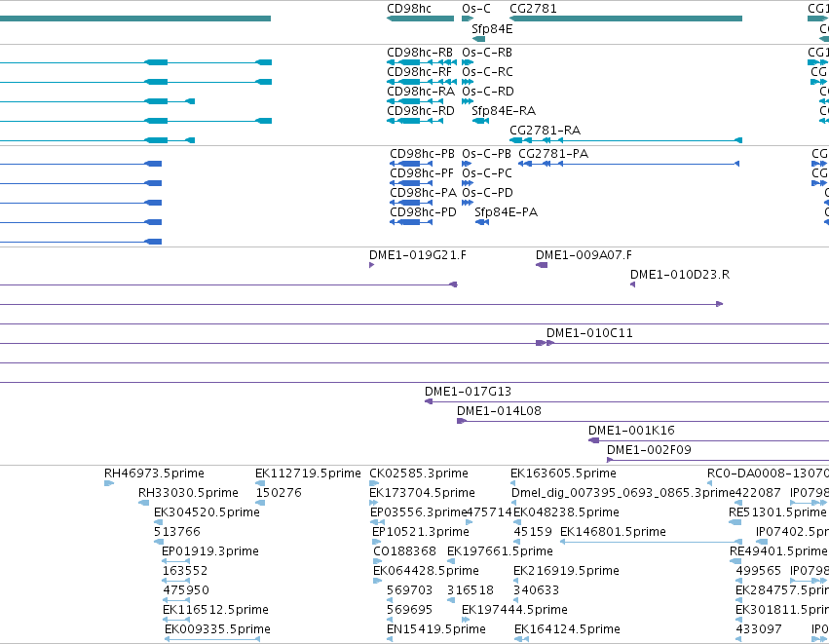
Task: Select the Os-C gene label
Action: pyautogui.click(x=475, y=9)
